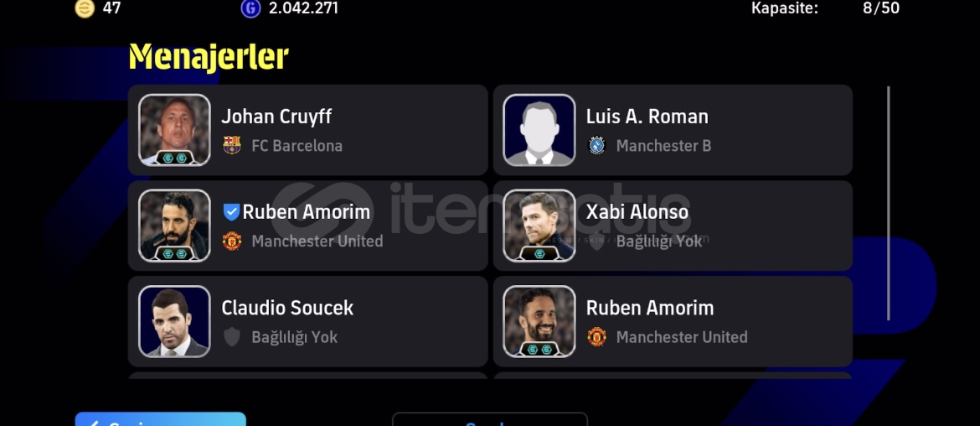Screen dimensions: 980x426
Task: Click the Manchester United crest in the right column
Action: tap(597, 336)
